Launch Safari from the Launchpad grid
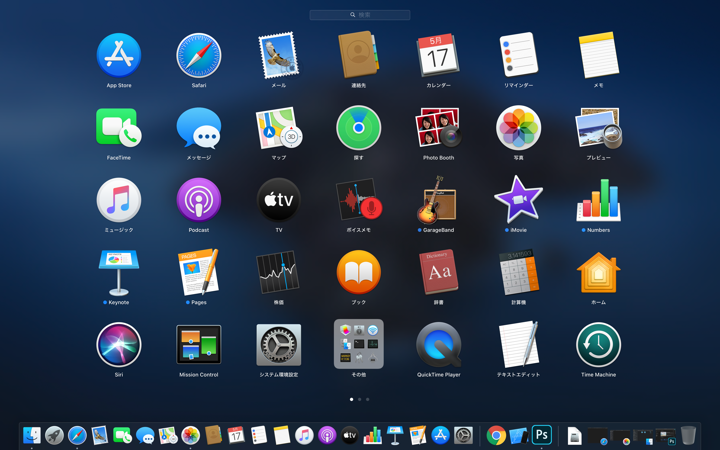The image size is (720, 450). pyautogui.click(x=199, y=56)
